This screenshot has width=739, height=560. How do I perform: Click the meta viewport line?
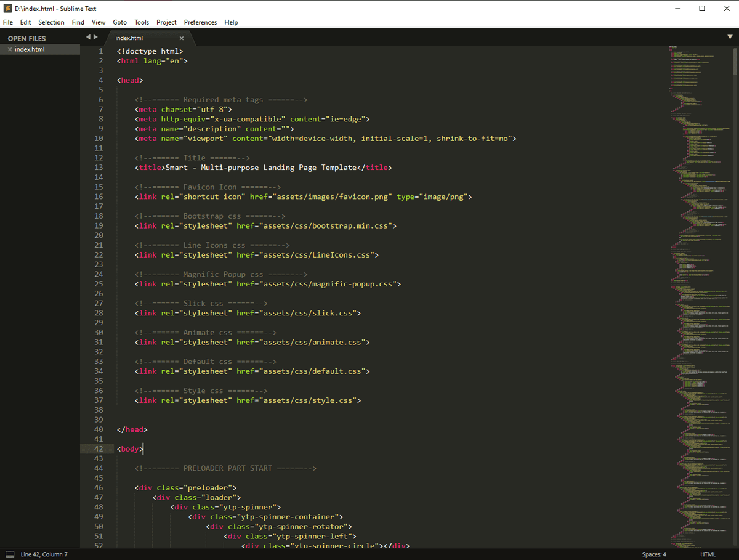click(325, 139)
